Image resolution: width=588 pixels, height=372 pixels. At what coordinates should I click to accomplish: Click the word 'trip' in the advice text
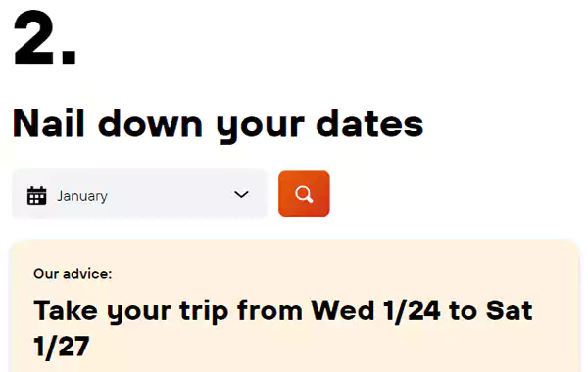(x=204, y=312)
